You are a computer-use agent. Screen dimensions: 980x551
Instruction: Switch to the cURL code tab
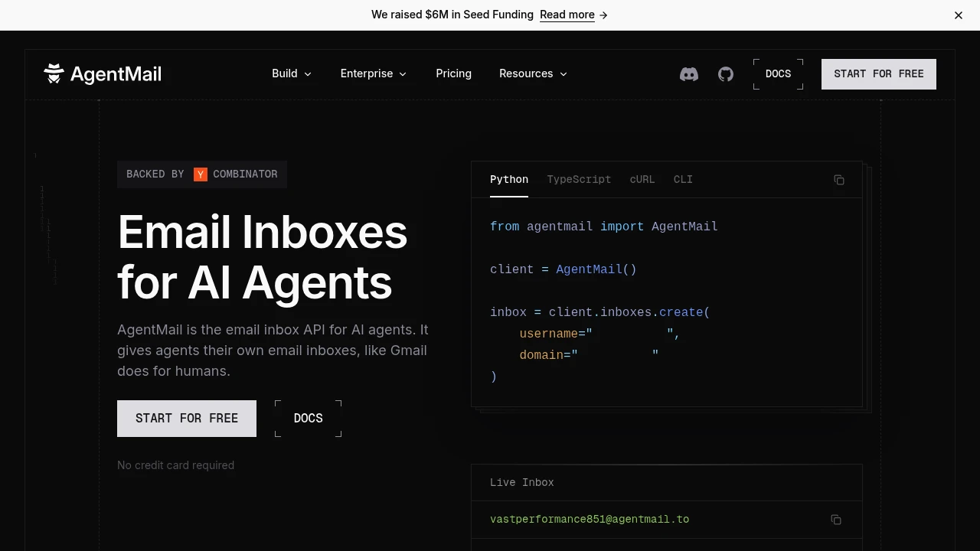642,179
